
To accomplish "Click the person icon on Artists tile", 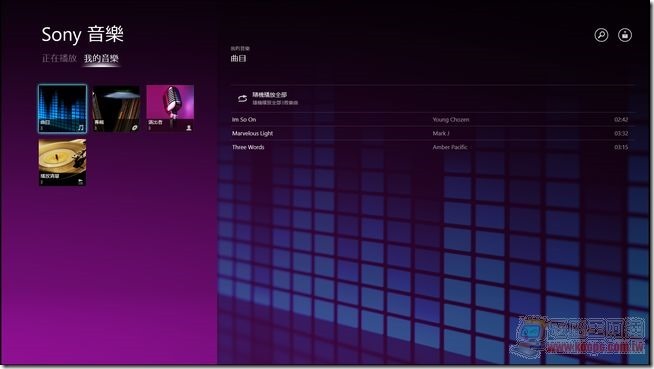I will (189, 128).
